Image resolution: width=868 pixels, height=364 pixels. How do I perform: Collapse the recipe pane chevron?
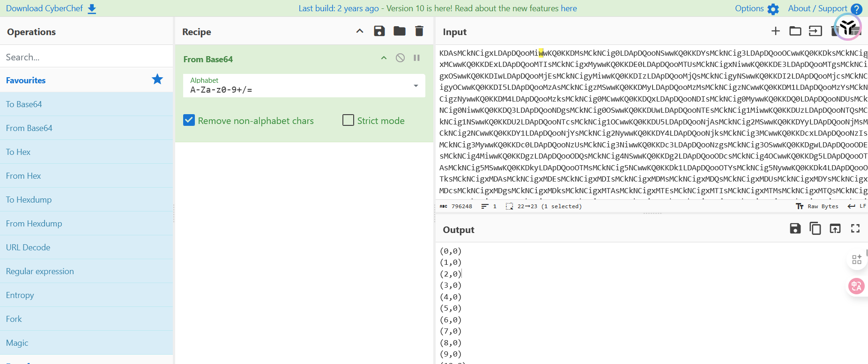tap(360, 31)
